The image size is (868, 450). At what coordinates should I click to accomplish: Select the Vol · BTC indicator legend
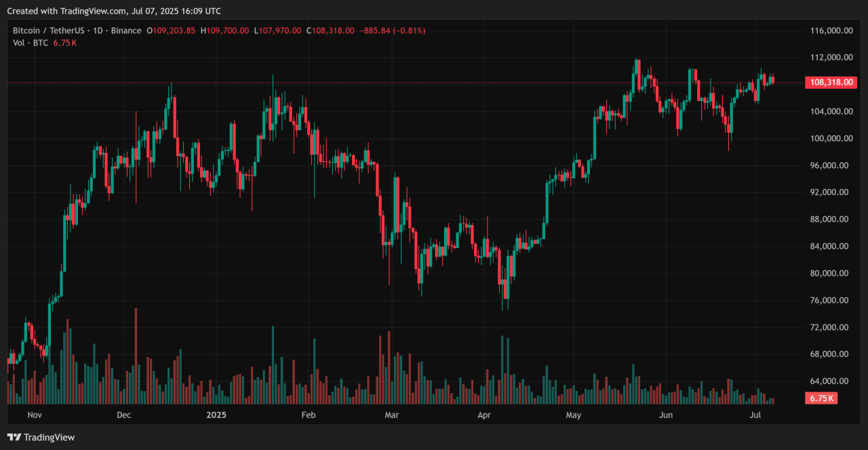(31, 43)
